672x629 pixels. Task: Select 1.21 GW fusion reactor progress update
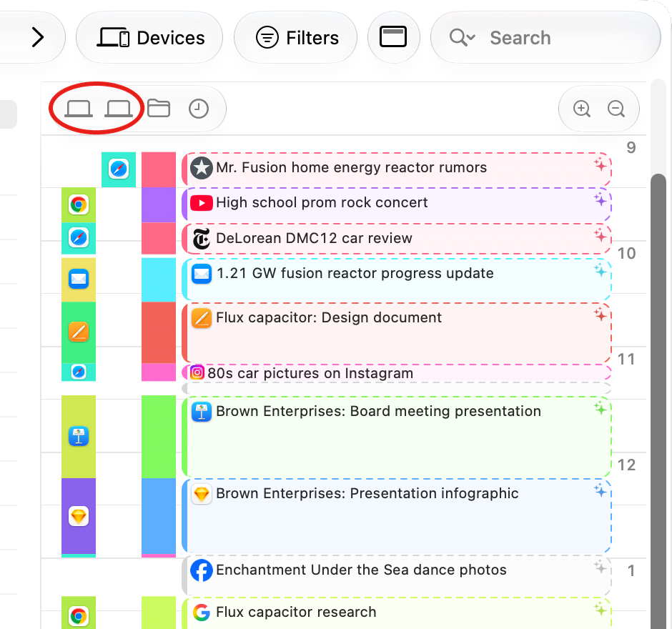click(397, 279)
